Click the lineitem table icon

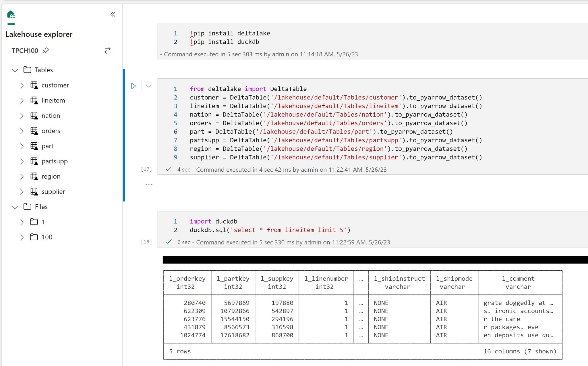[34, 100]
